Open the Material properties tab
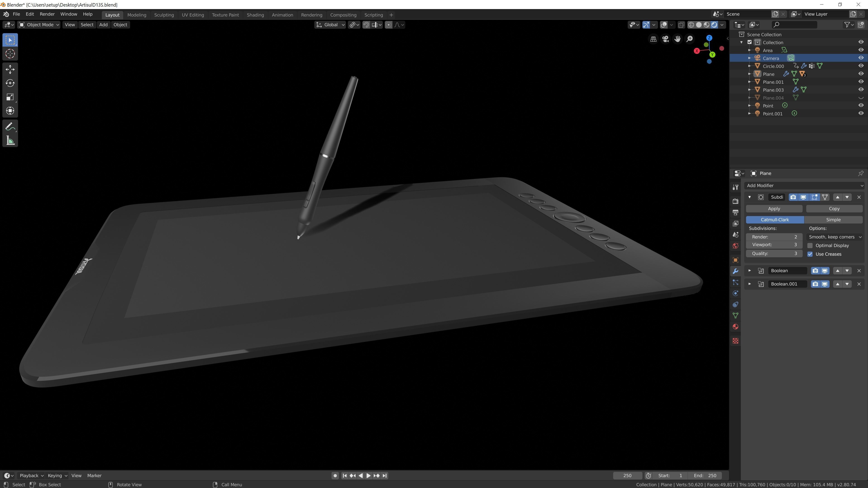This screenshot has height=488, width=868. pos(736,326)
